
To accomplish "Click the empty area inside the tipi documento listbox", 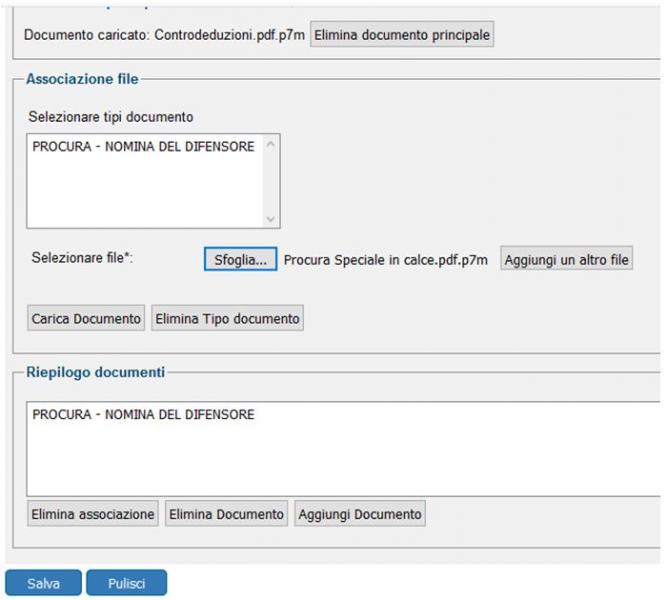I will coord(145,191).
